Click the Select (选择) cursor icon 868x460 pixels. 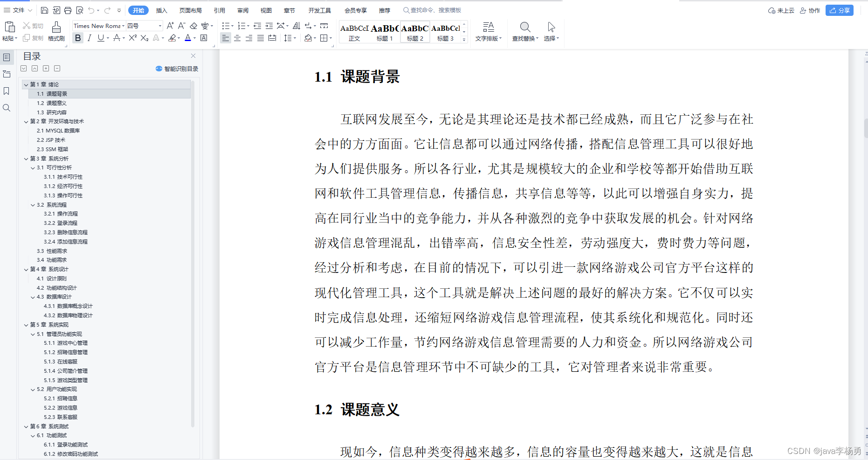coord(551,27)
